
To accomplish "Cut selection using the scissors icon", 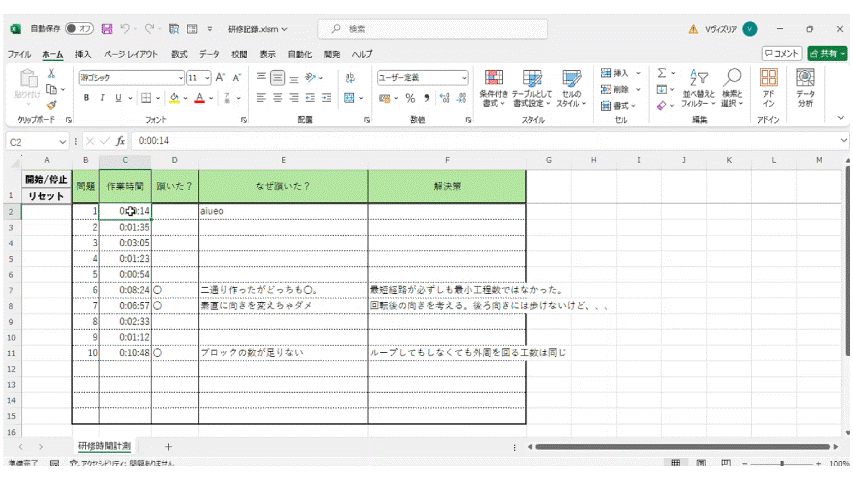I will 51,73.
